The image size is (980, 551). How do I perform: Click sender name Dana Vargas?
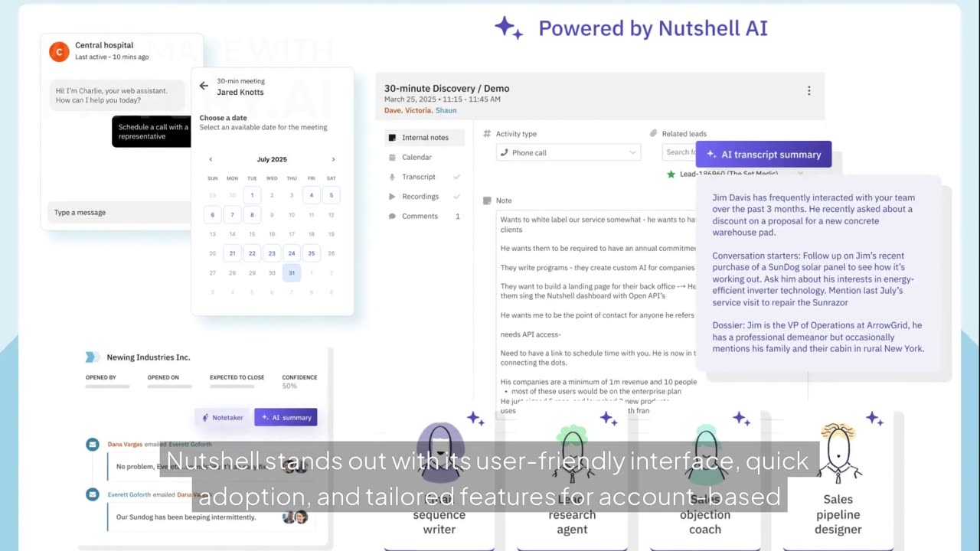[x=125, y=444]
